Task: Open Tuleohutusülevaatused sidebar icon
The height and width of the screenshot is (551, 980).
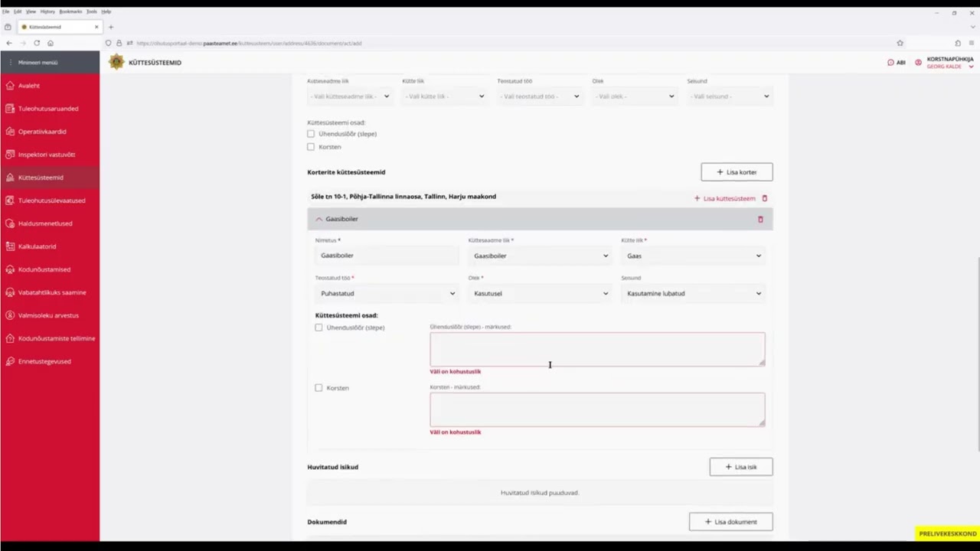Action: point(10,201)
